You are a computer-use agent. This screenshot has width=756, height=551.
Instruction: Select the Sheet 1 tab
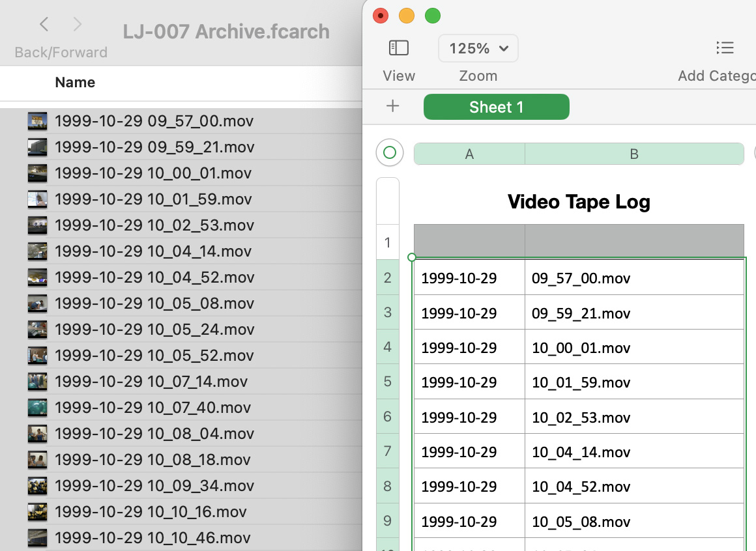(496, 107)
